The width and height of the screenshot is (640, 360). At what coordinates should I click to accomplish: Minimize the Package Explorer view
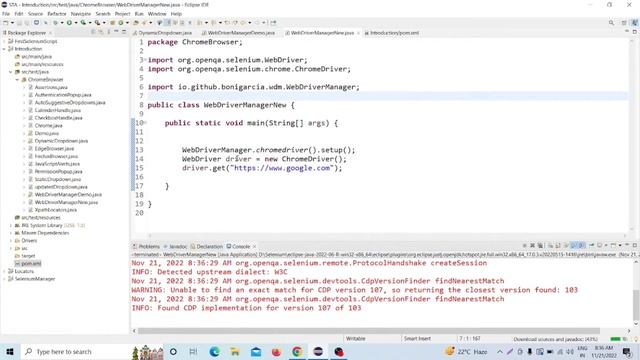[116, 32]
